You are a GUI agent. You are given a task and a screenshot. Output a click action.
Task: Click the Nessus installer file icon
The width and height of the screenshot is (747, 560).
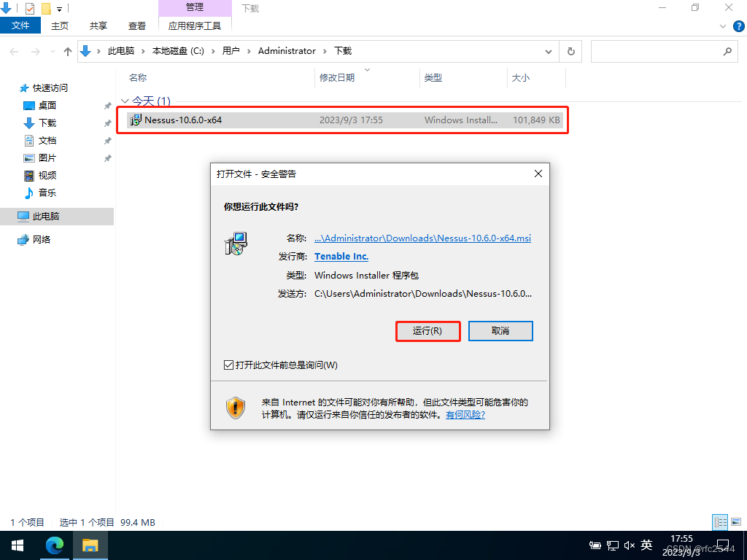(135, 120)
